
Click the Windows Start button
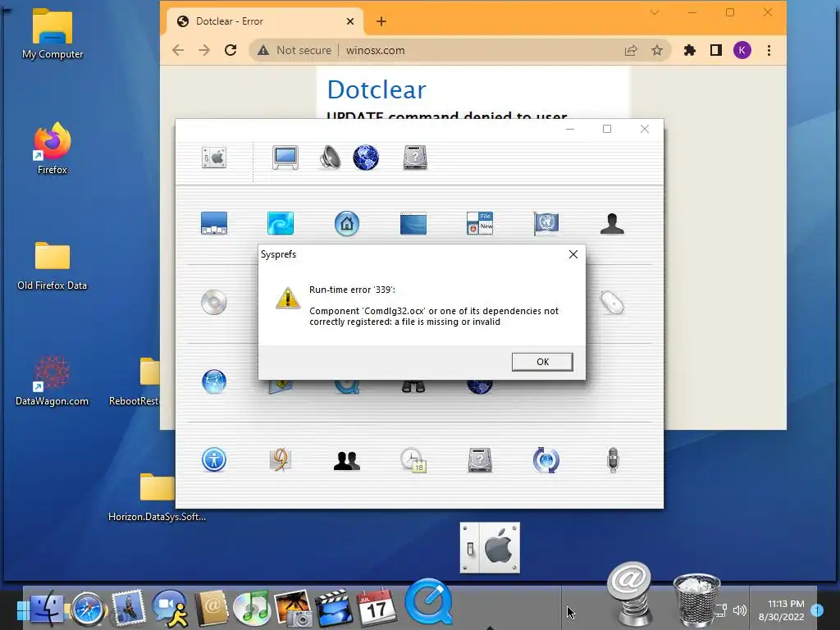tap(23, 609)
